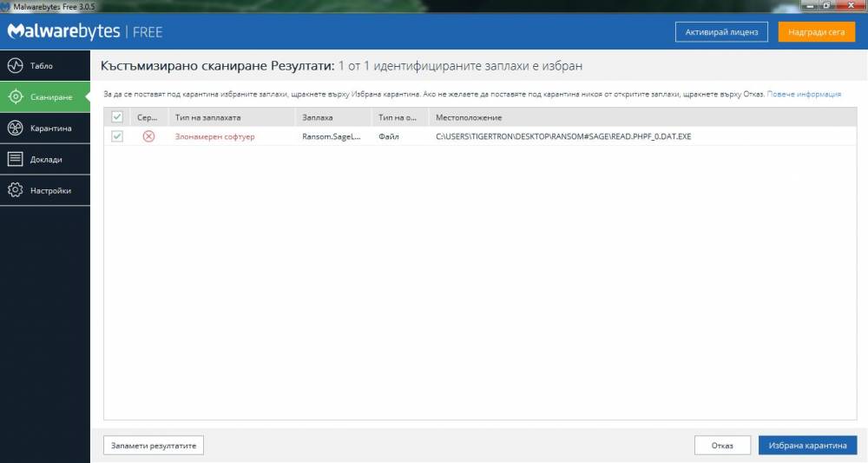Viewport: 868px width, 463px height.
Task: Open the Доклади reports icon
Action: [x=15, y=159]
